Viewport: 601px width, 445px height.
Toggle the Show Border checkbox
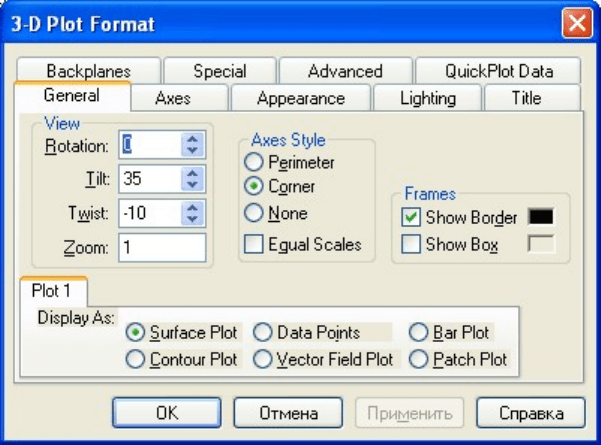[411, 217]
